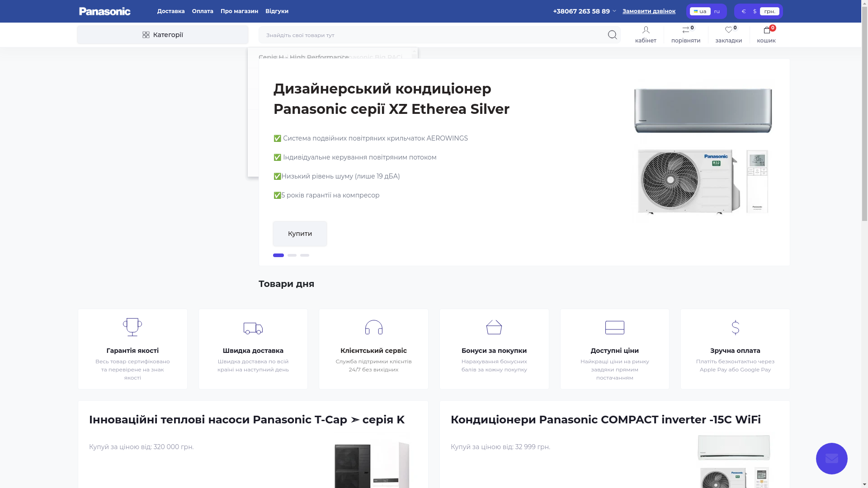Open Відгуки page
This screenshot has height=488, width=868.
[x=277, y=11]
